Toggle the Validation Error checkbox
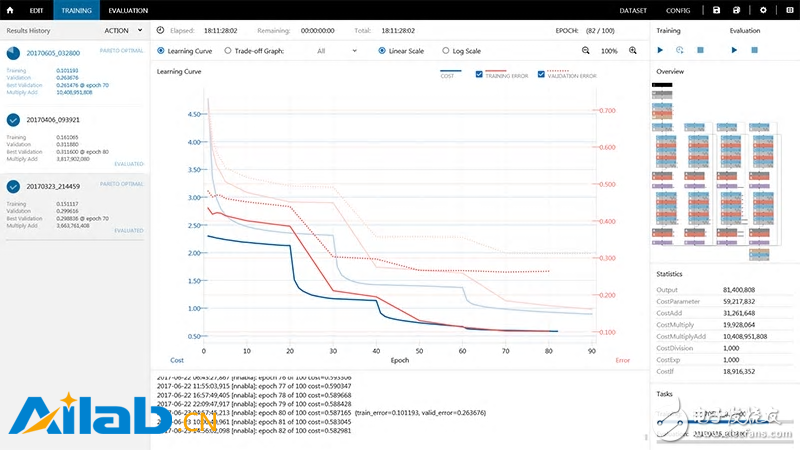 (x=541, y=75)
